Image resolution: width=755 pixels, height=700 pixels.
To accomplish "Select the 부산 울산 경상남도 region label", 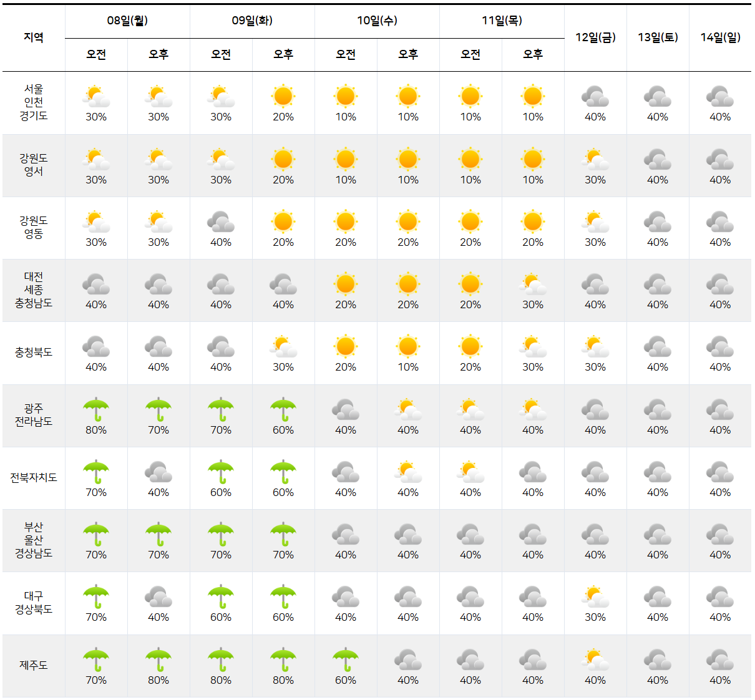I will point(34,540).
